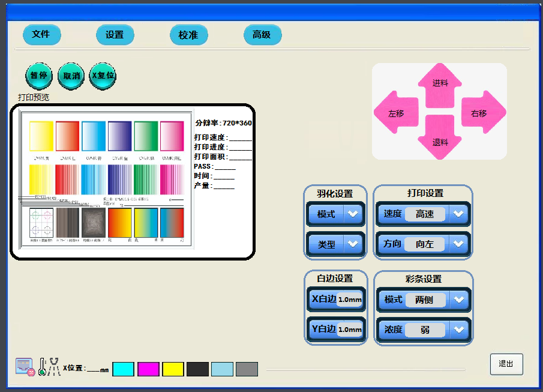Click the X白边 margin value field
Viewport: 543px width, 392px height.
click(x=349, y=300)
